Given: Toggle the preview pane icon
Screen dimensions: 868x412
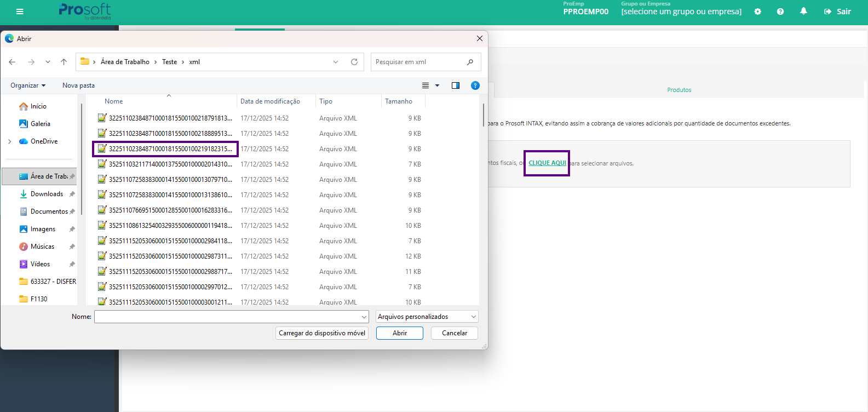Looking at the screenshot, I should pyautogui.click(x=455, y=85).
